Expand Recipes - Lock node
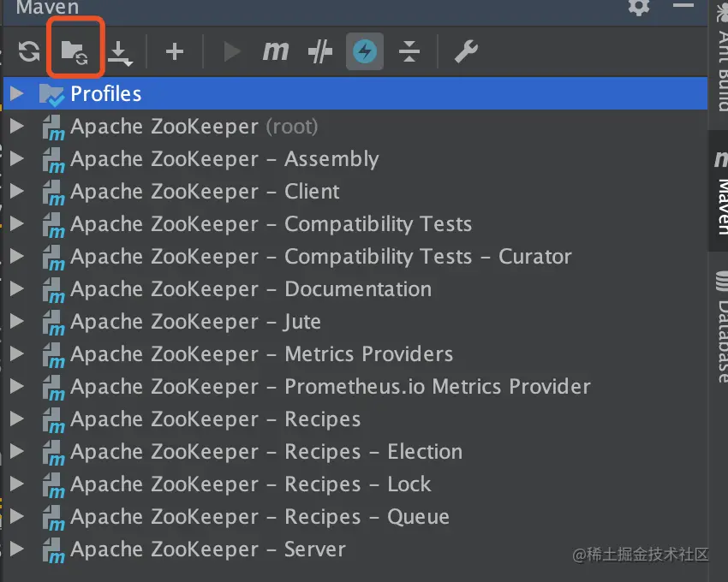The height and width of the screenshot is (582, 728). 17,483
